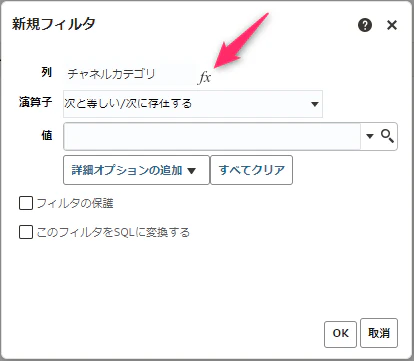Open the fx formula editor for the column
Viewport: 414px width, 361px height.
[205, 78]
